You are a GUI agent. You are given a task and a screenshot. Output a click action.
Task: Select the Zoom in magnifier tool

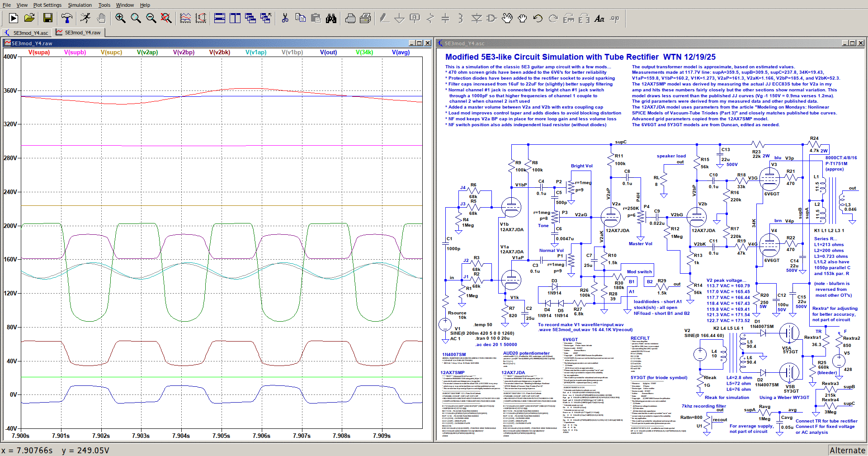tap(120, 18)
